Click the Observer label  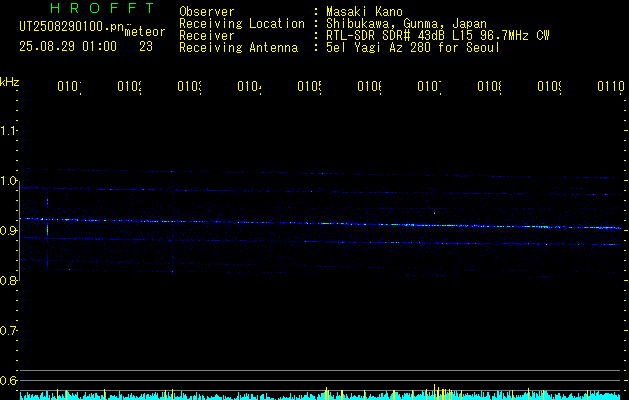[x=207, y=12]
